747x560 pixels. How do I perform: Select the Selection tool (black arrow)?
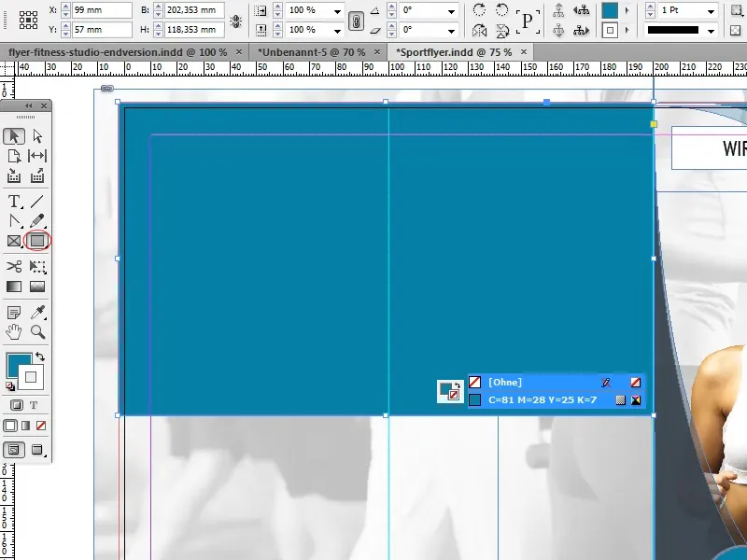14,136
